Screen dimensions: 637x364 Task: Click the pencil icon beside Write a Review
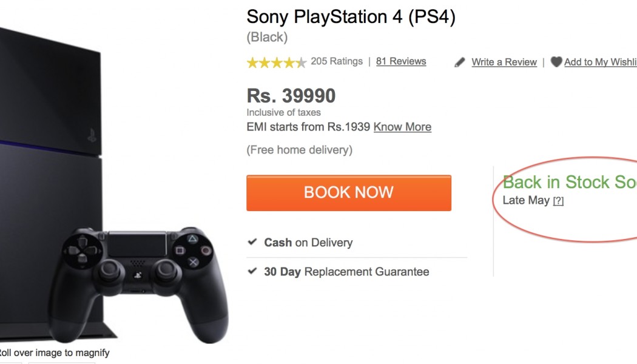[460, 62]
